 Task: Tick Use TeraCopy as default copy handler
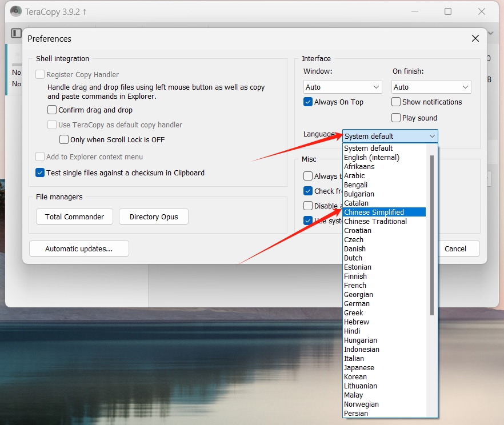pyautogui.click(x=52, y=125)
